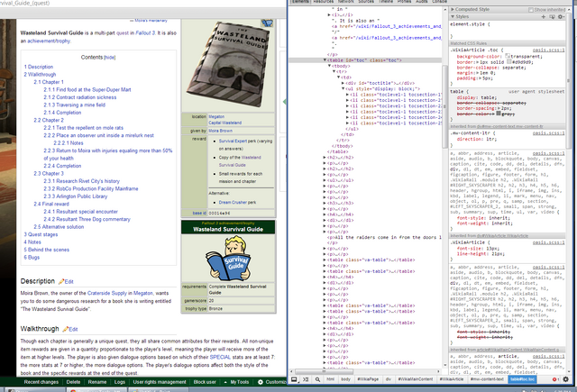Viewport: 577px width, 392px height.
Task: Click Block user in the bottom toolbar
Action: [x=205, y=382]
